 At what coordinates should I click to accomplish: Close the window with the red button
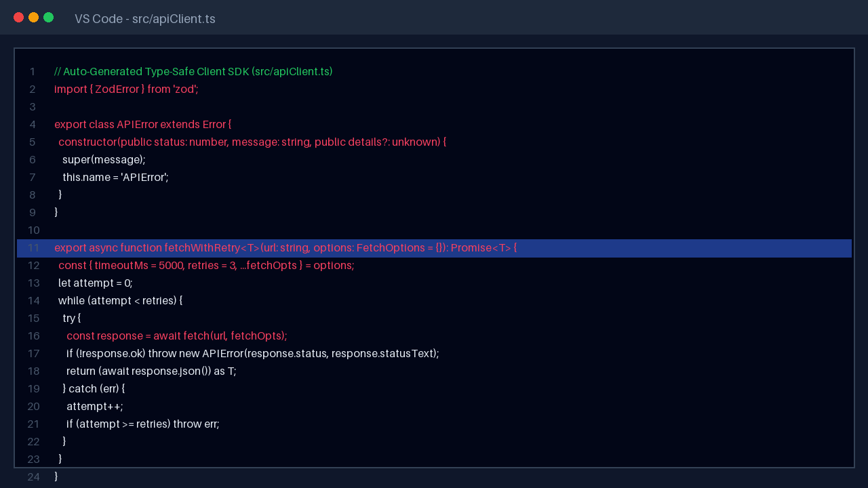click(18, 18)
